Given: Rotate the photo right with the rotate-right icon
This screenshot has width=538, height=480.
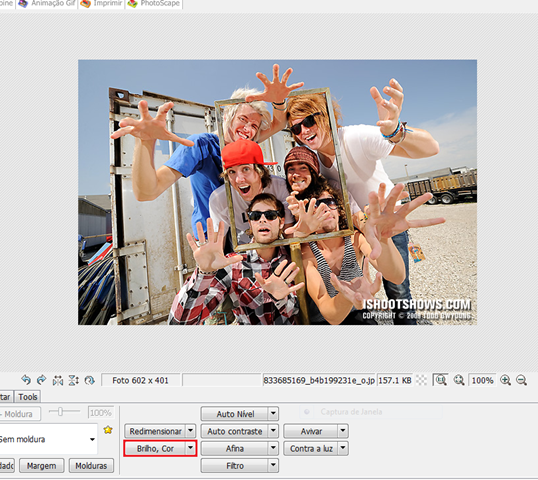Looking at the screenshot, I should tap(41, 380).
